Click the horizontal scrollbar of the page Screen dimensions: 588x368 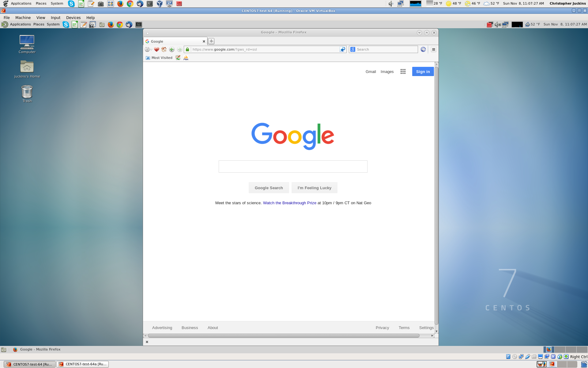pos(283,336)
